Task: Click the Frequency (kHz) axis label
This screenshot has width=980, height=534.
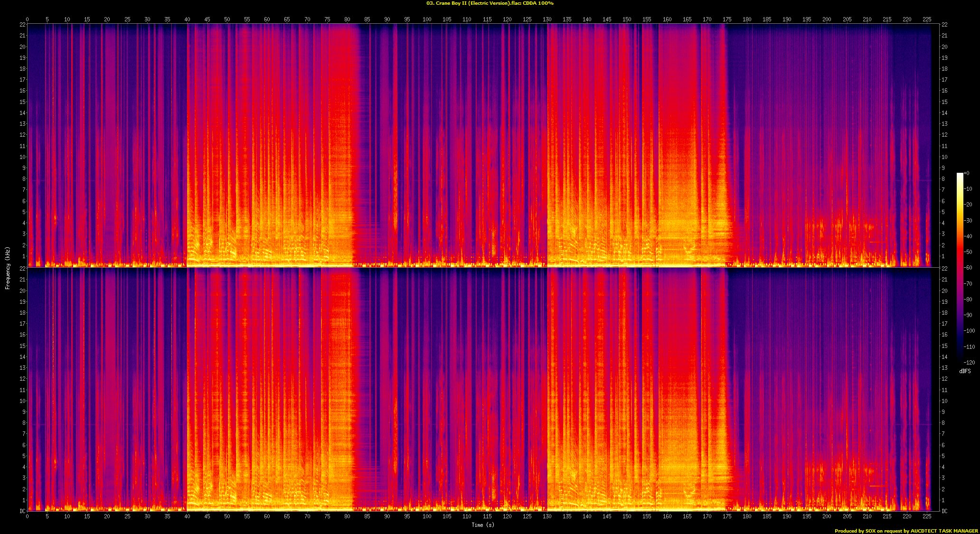Action: 8,268
